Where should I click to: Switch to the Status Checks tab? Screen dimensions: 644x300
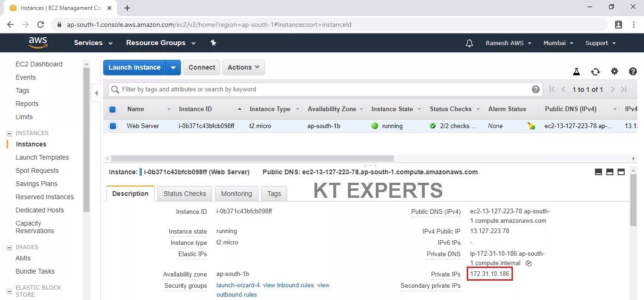[x=185, y=194]
